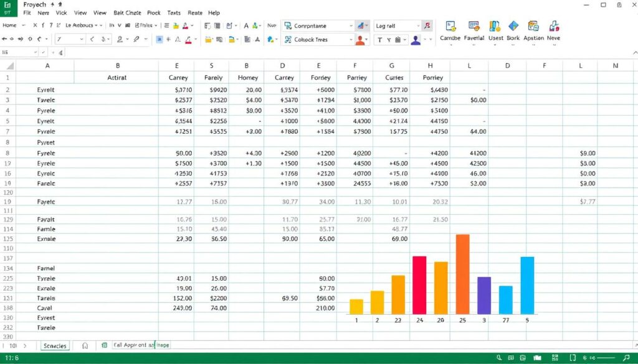This screenshot has height=364, width=638.
Task: Click the yellow folder icon in toolbar
Action: click(x=209, y=39)
